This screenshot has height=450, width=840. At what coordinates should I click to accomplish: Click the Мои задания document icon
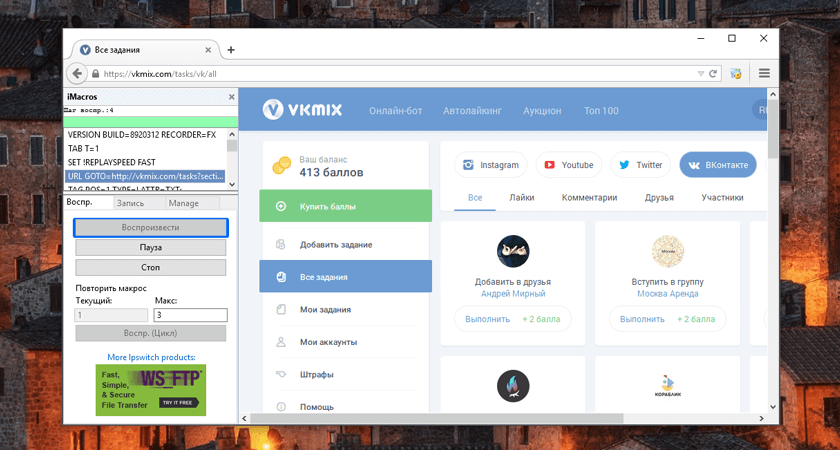click(280, 310)
